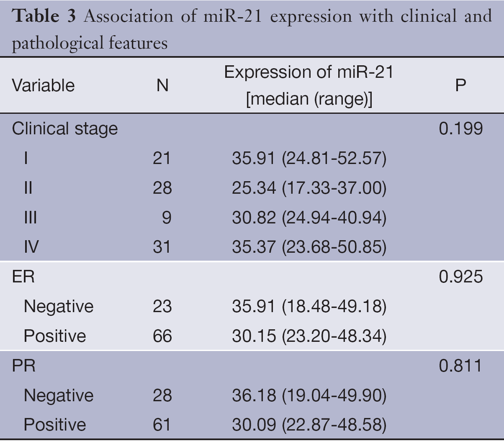Click the N value 66
504x441 pixels.
click(162, 336)
